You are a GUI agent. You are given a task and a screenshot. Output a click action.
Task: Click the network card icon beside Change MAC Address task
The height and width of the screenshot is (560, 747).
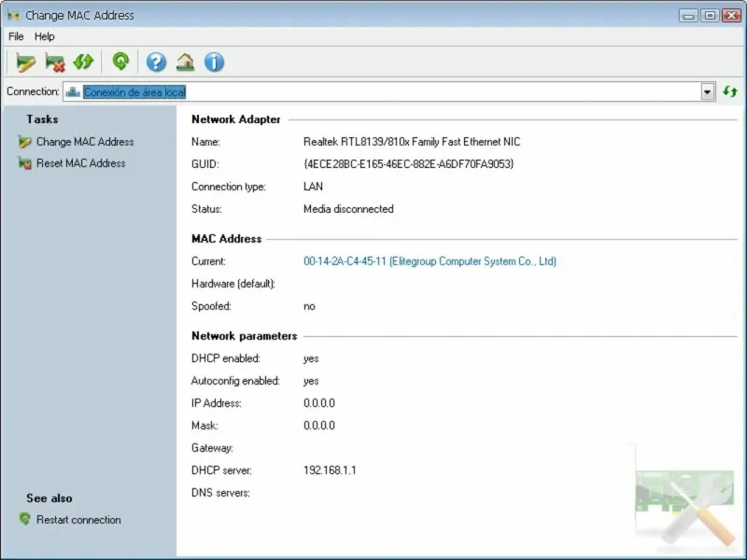tap(25, 142)
